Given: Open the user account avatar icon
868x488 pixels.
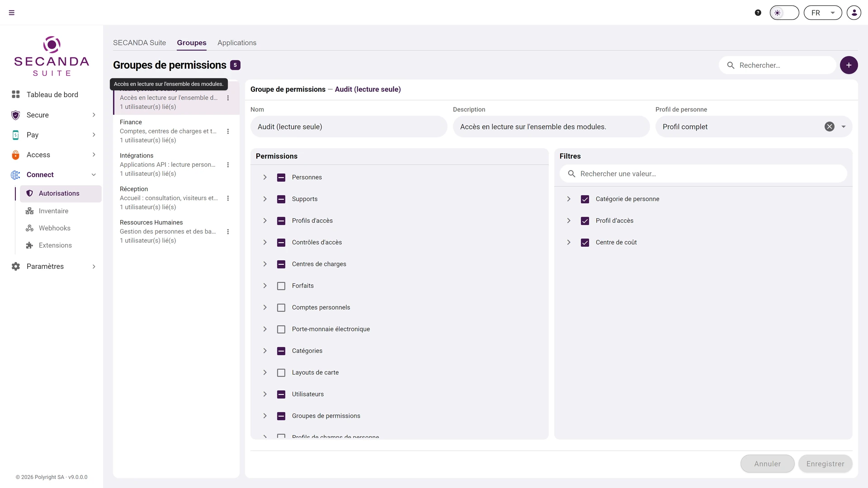Looking at the screenshot, I should pos(854,13).
